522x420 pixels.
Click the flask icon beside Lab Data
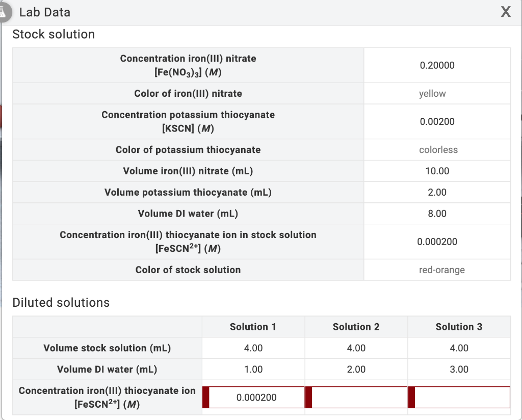click(x=4, y=12)
